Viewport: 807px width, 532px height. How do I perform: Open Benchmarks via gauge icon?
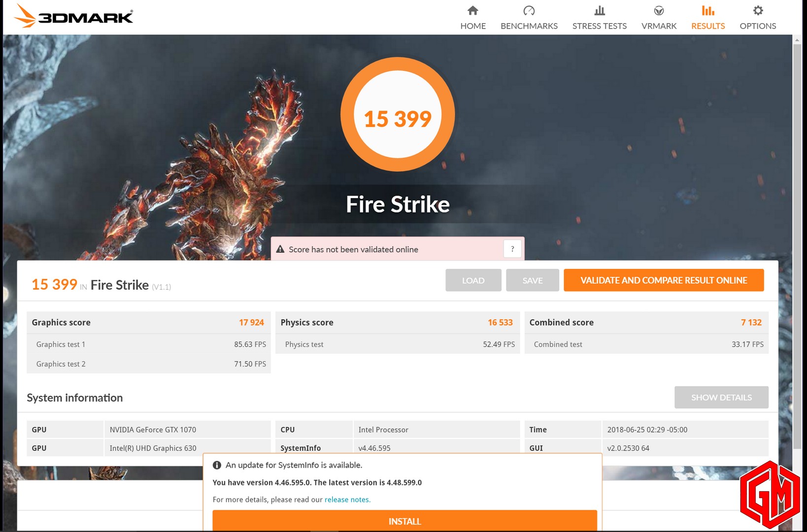click(529, 10)
